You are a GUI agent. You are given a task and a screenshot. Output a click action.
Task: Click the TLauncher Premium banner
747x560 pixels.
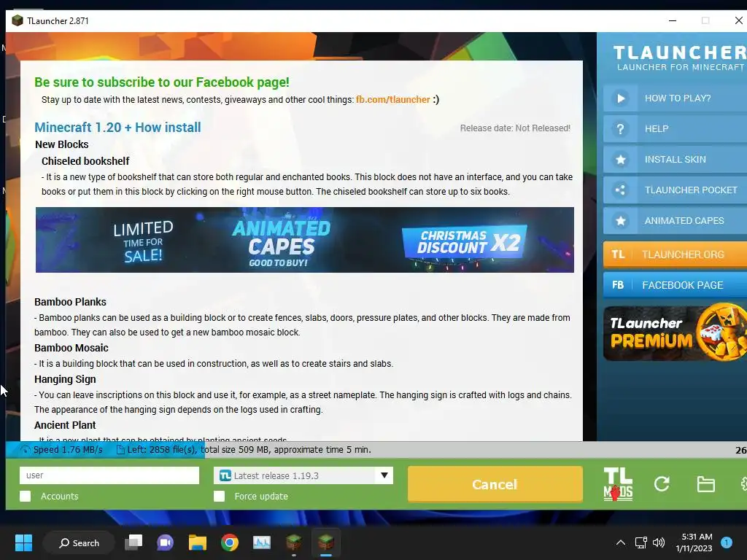(675, 332)
